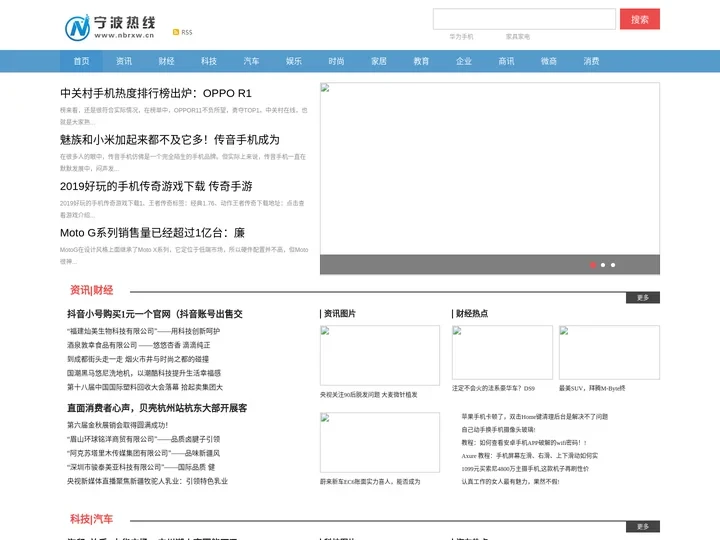
Task: Click the 财经热点 subheading
Action: pyautogui.click(x=471, y=314)
